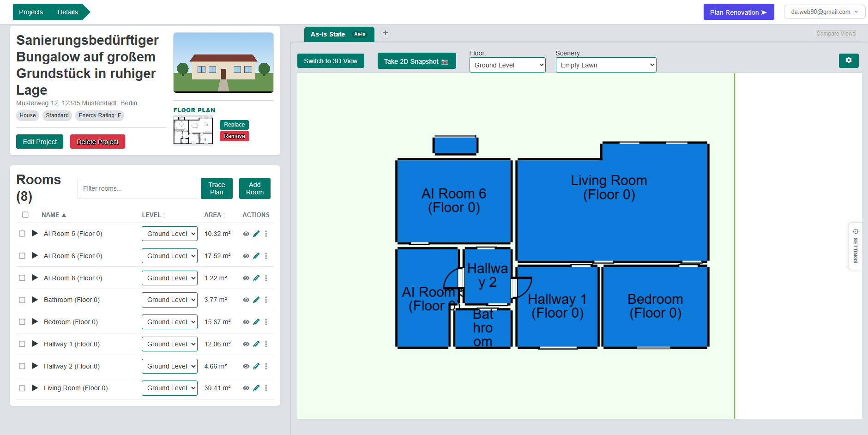The width and height of the screenshot is (868, 435).
Task: Click into Filter rooms input field
Action: (137, 188)
